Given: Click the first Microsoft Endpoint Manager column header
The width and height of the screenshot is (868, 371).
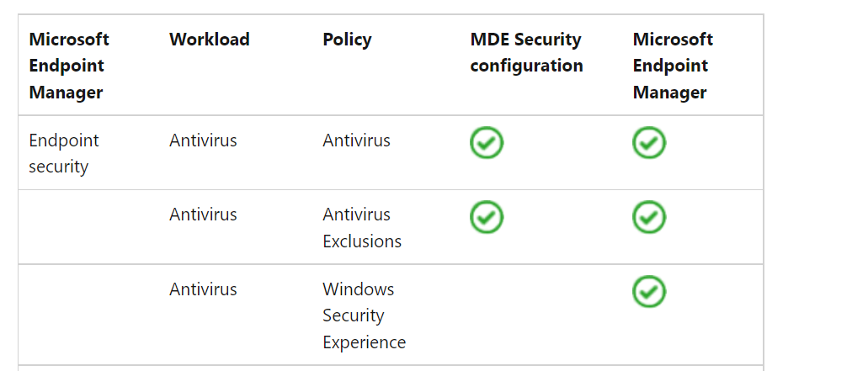Looking at the screenshot, I should coord(69,66).
